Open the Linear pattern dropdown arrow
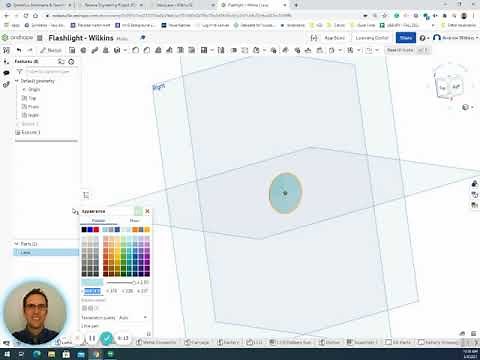 pyautogui.click(x=211, y=50)
